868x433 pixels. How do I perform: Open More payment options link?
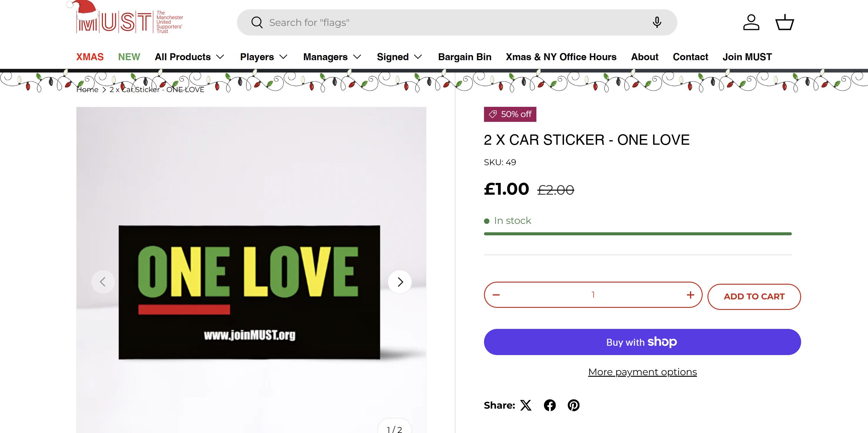click(x=642, y=372)
